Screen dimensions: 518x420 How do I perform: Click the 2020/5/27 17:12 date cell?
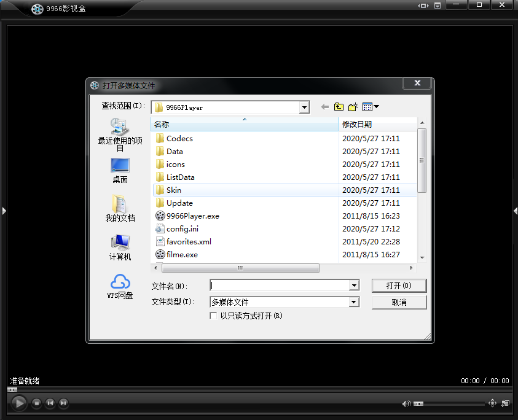371,228
